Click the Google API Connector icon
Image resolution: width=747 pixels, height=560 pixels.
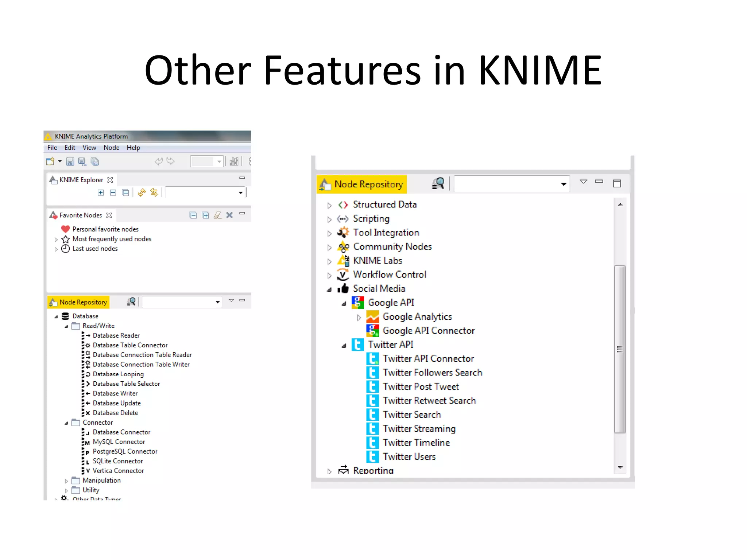(x=372, y=330)
